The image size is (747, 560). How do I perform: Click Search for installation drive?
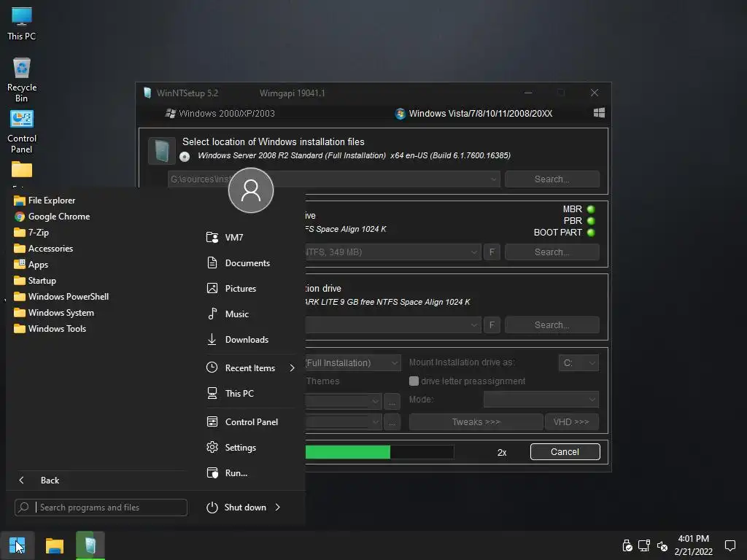[552, 325]
